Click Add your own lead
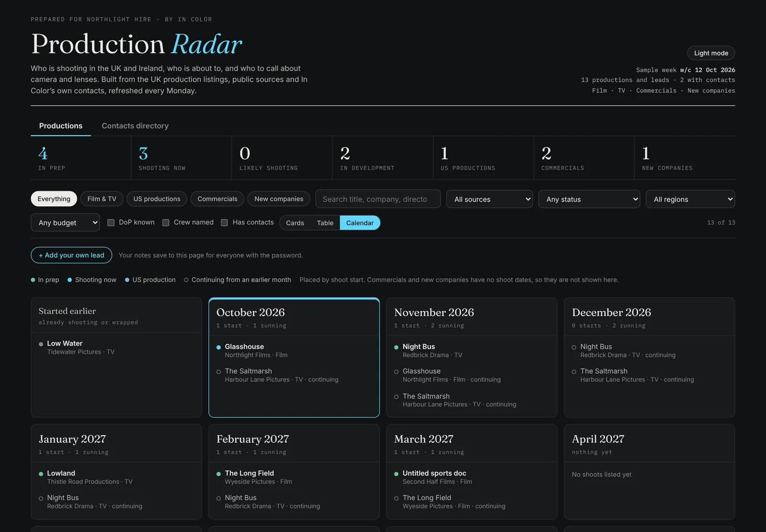The height and width of the screenshot is (532, 766). click(x=71, y=255)
